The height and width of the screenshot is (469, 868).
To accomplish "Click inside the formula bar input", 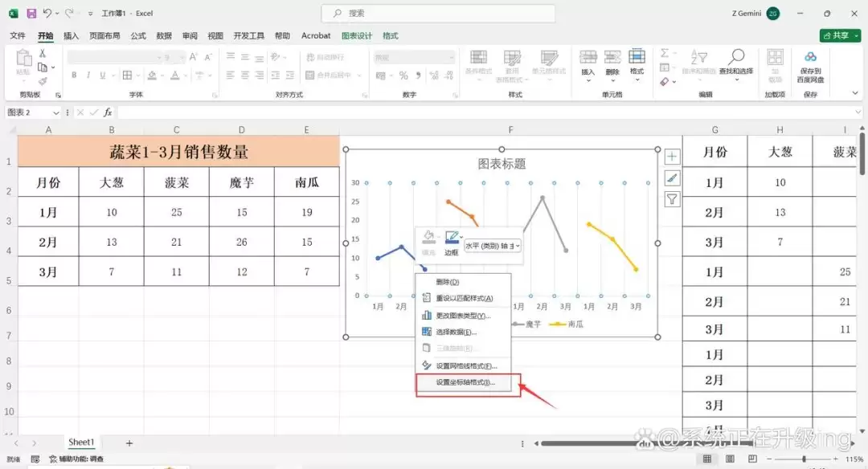I will [x=485, y=112].
